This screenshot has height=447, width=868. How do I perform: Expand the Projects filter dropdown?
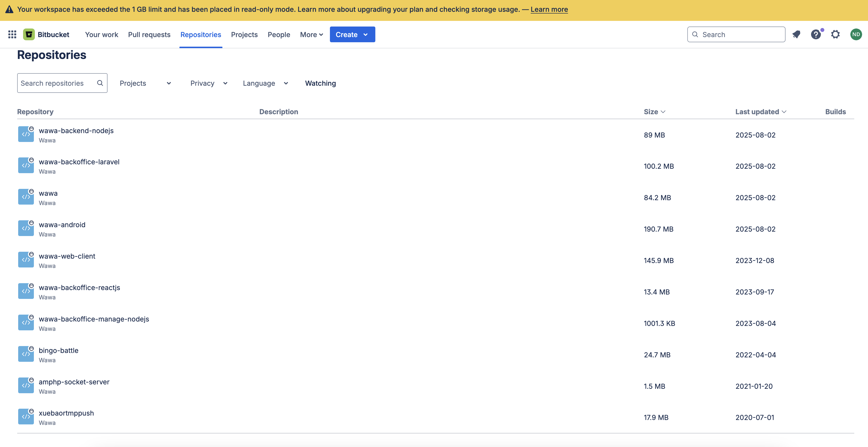click(146, 83)
